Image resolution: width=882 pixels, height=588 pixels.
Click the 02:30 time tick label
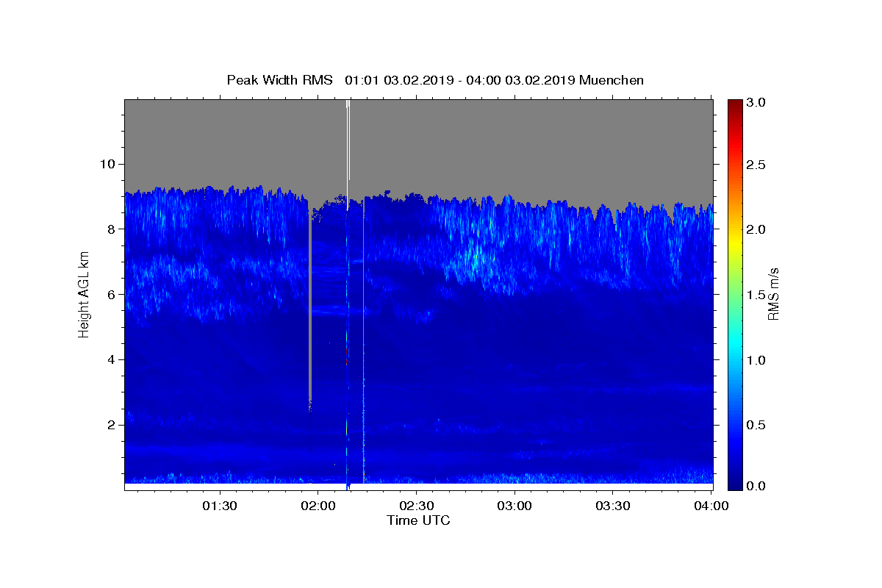(x=416, y=506)
